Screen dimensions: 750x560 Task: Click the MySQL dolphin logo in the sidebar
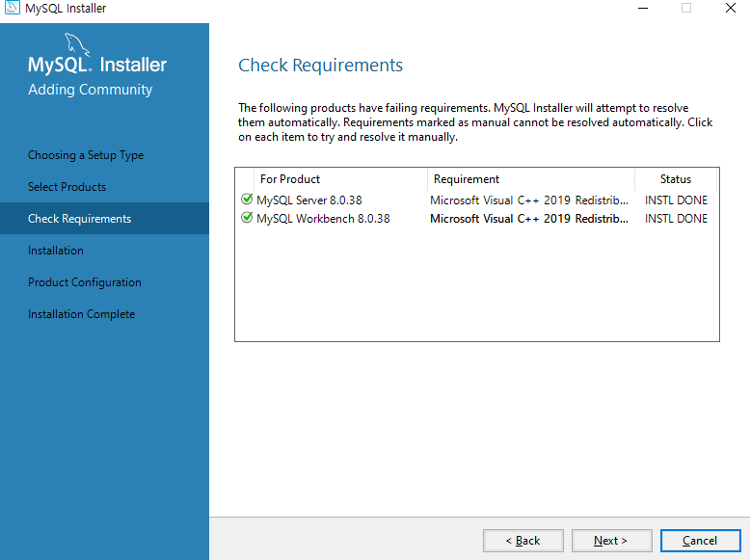tap(77, 44)
